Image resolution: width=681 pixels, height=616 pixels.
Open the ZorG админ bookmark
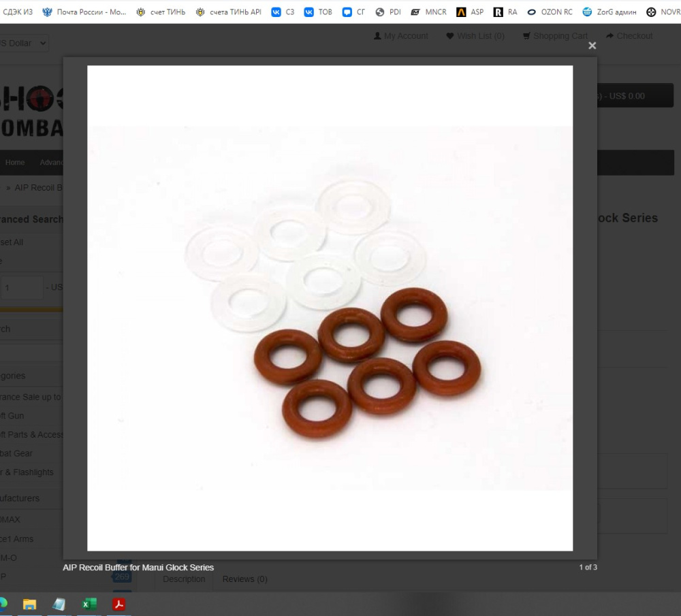pyautogui.click(x=609, y=12)
